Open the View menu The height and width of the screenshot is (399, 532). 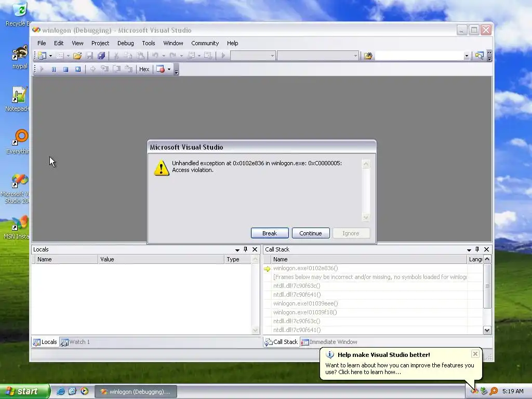[x=77, y=43]
